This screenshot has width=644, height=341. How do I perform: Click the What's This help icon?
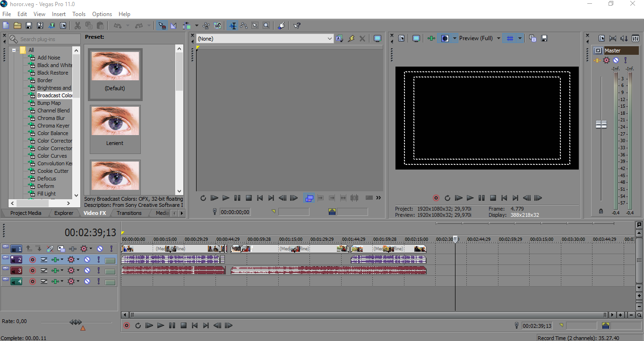[297, 26]
